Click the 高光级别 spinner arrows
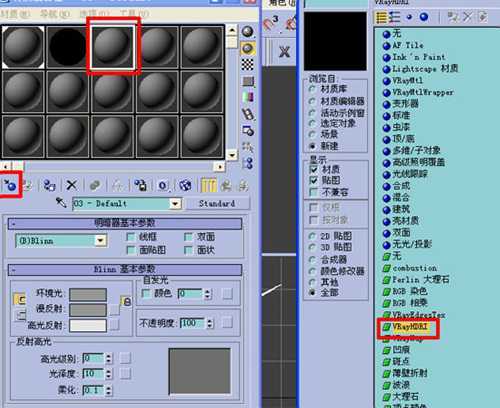The width and height of the screenshot is (500, 408). 108,358
